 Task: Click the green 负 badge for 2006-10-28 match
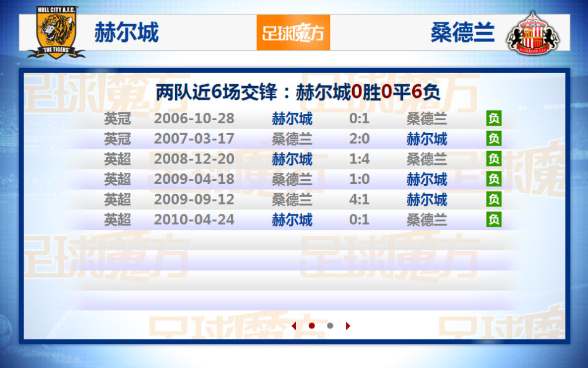pyautogui.click(x=493, y=118)
